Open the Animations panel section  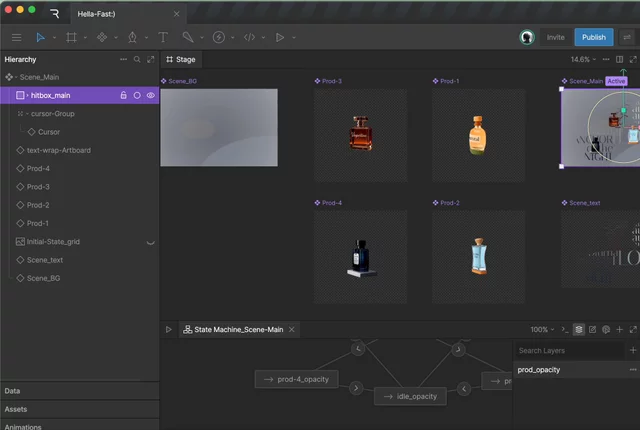[80, 425]
